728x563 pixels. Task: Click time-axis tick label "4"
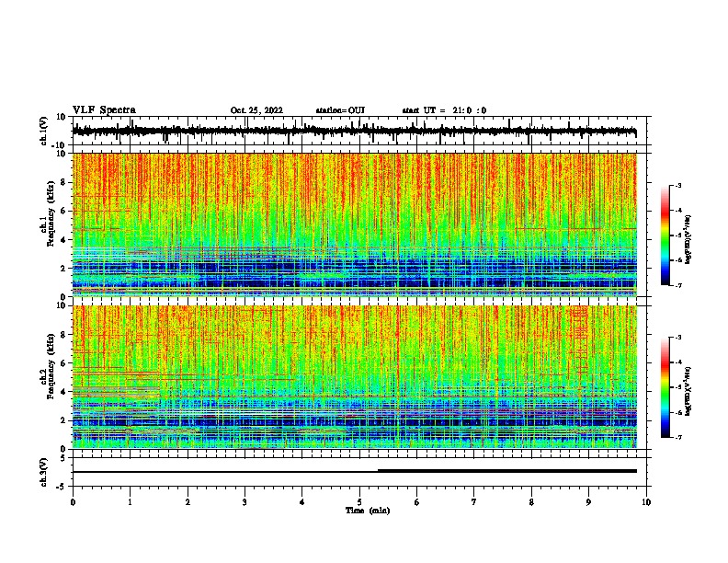click(302, 502)
